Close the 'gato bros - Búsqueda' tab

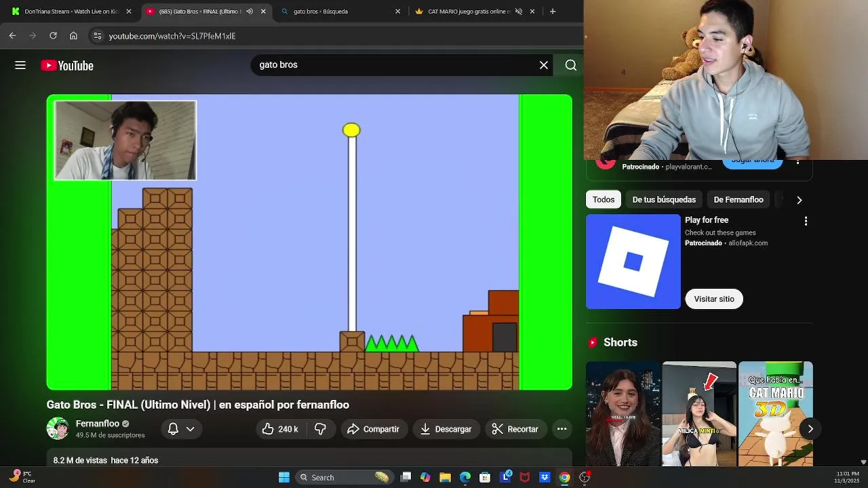pyautogui.click(x=398, y=12)
